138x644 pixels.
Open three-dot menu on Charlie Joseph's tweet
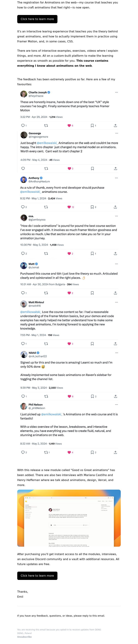tap(116, 92)
